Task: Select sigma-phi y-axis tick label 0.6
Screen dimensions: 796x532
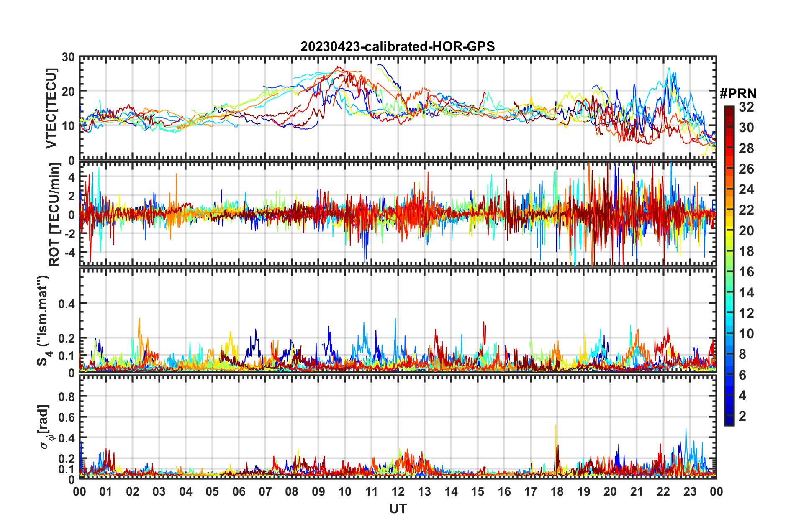Action: pyautogui.click(x=67, y=417)
